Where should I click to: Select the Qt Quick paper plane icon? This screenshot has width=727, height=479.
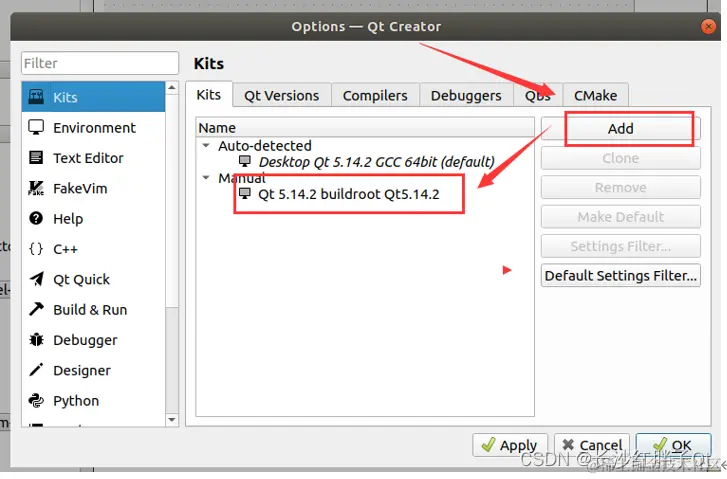point(36,279)
